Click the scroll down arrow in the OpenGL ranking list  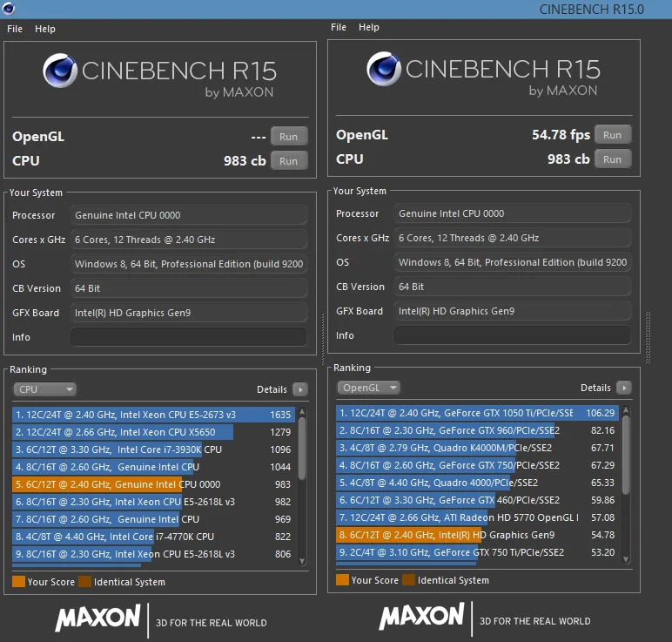(x=626, y=559)
